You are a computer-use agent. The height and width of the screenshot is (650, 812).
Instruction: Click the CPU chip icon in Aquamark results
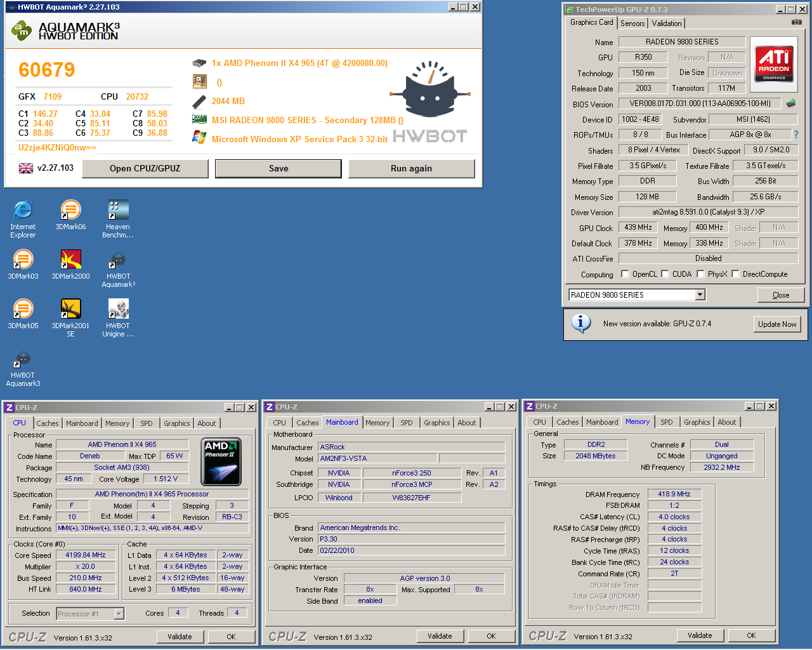pos(199,63)
